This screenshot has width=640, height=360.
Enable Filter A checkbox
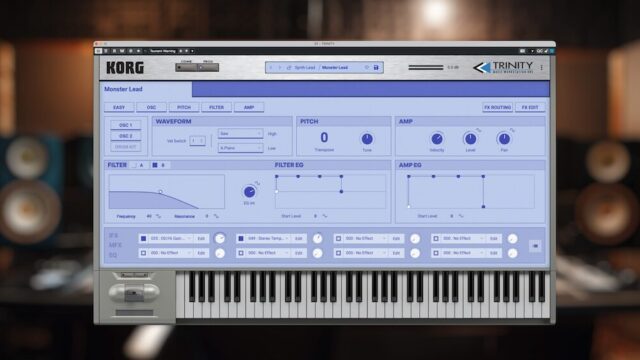(134, 165)
